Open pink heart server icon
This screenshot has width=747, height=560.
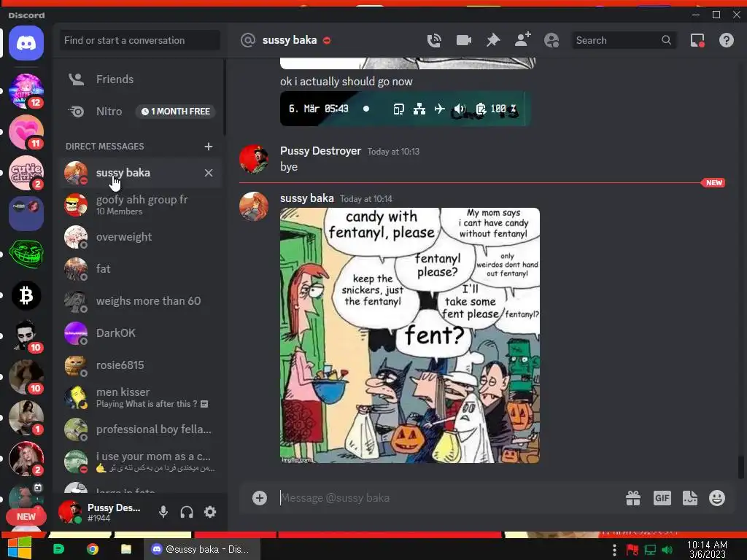pos(26,132)
